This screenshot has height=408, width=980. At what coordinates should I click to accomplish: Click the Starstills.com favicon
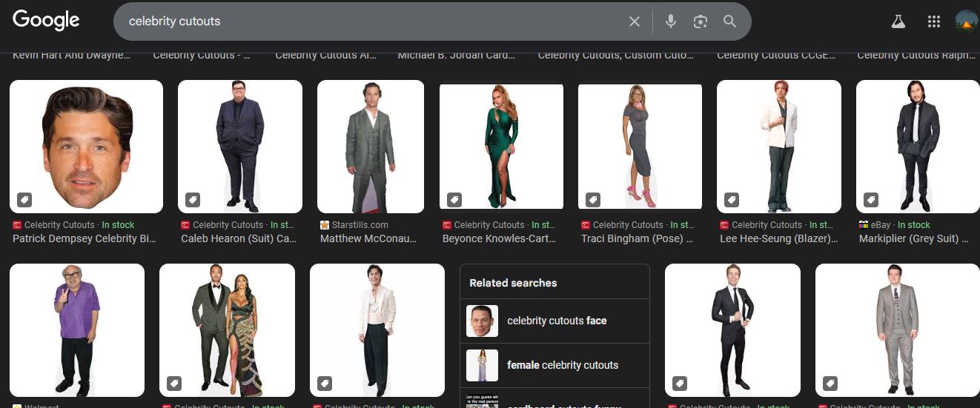tap(325, 225)
